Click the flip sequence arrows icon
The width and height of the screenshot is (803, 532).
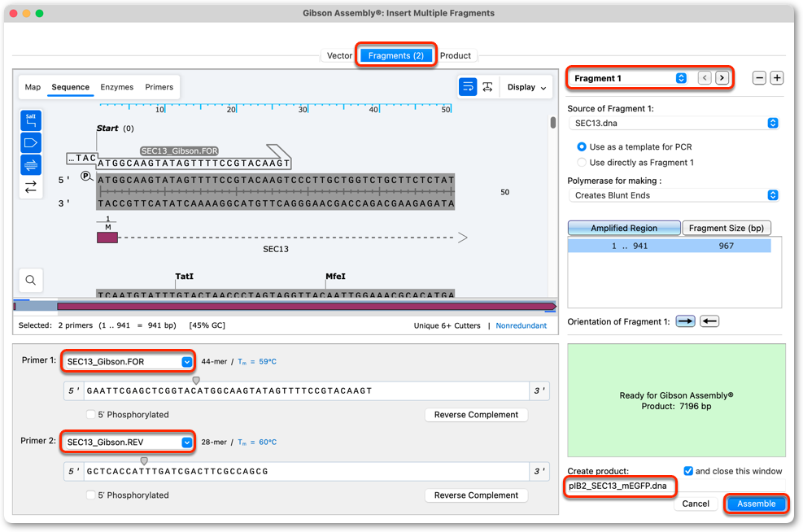(31, 186)
